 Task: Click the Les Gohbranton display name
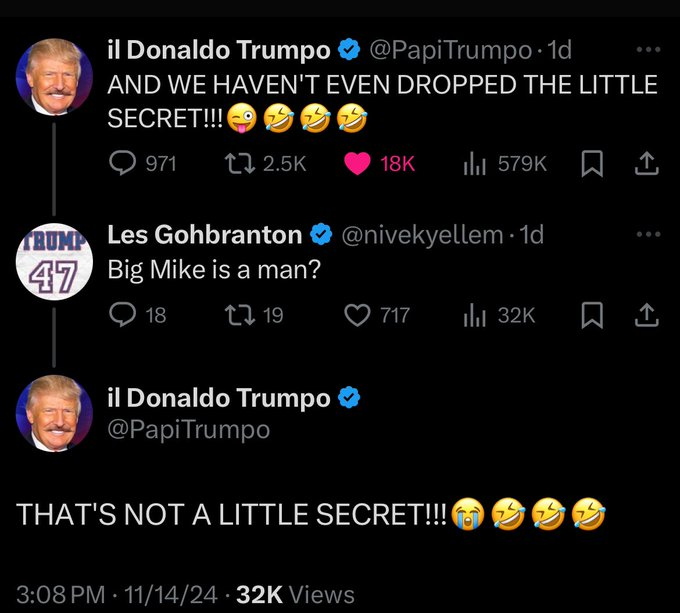(204, 236)
